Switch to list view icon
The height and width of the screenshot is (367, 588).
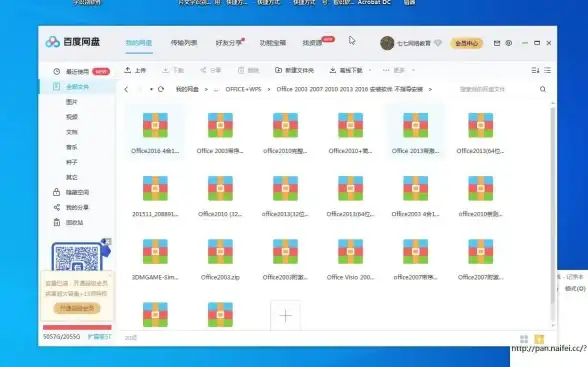[548, 70]
